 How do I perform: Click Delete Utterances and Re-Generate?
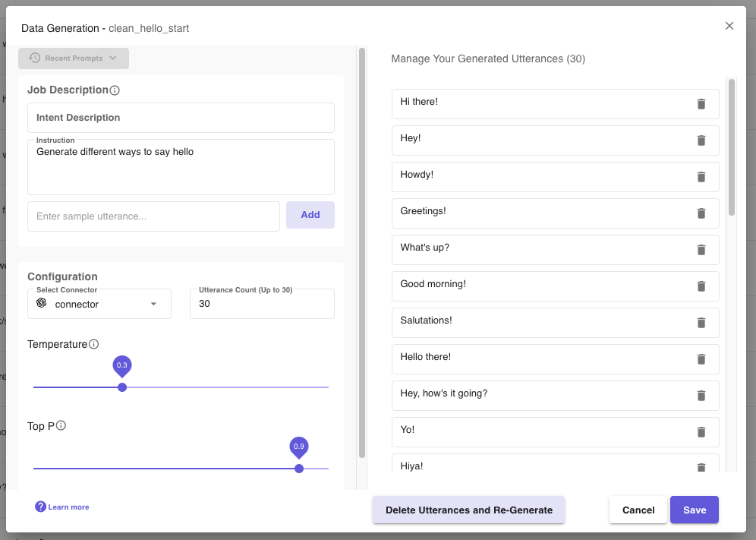tap(468, 510)
